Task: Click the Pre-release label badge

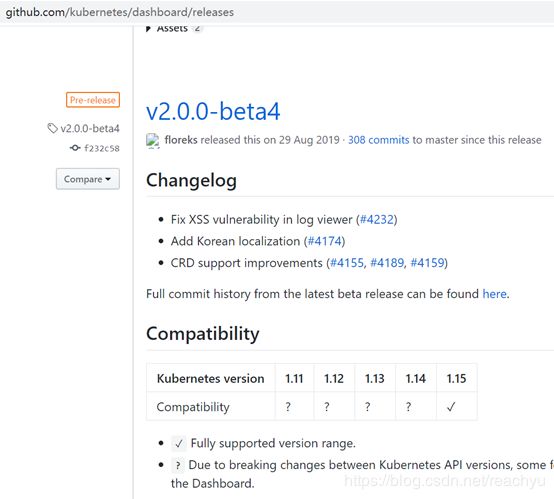Action: click(93, 100)
